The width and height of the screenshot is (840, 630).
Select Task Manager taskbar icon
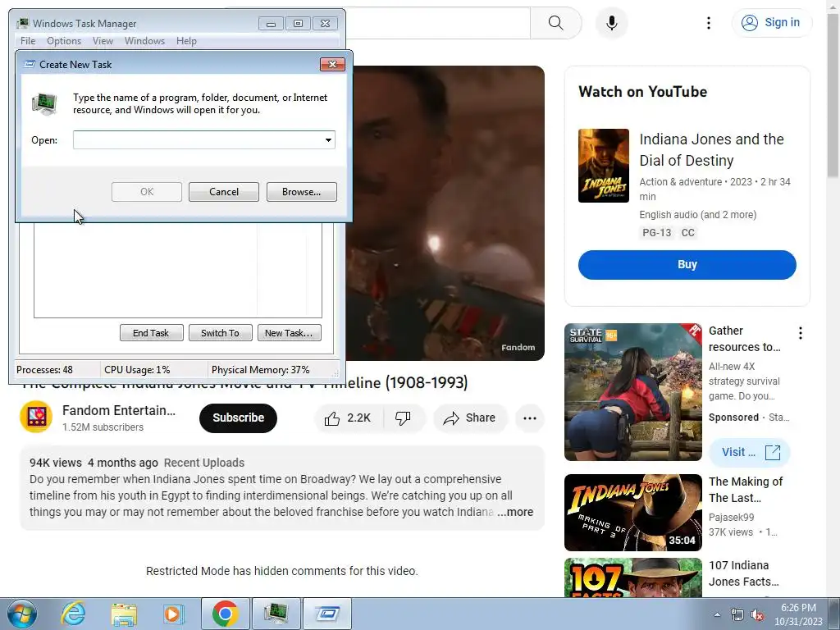click(276, 614)
